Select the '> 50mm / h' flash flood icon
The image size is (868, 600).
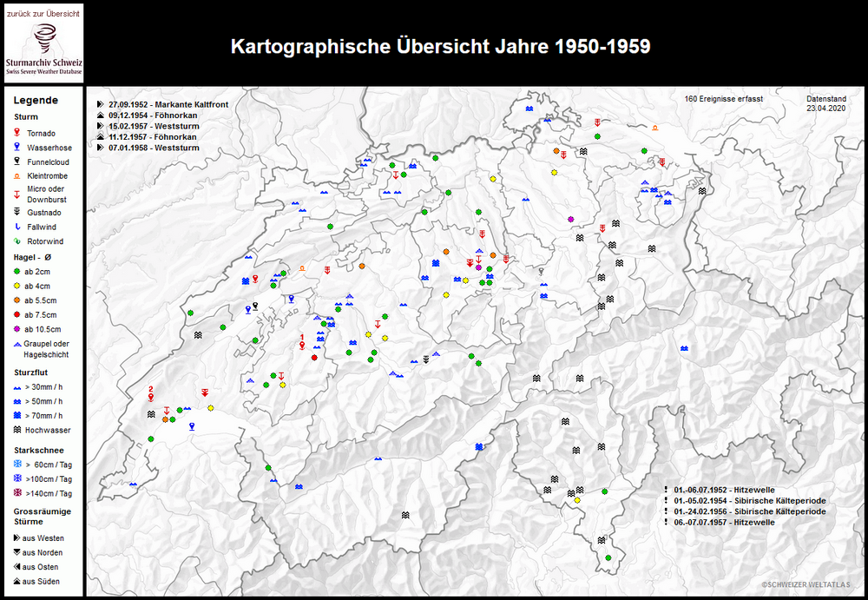17,401
